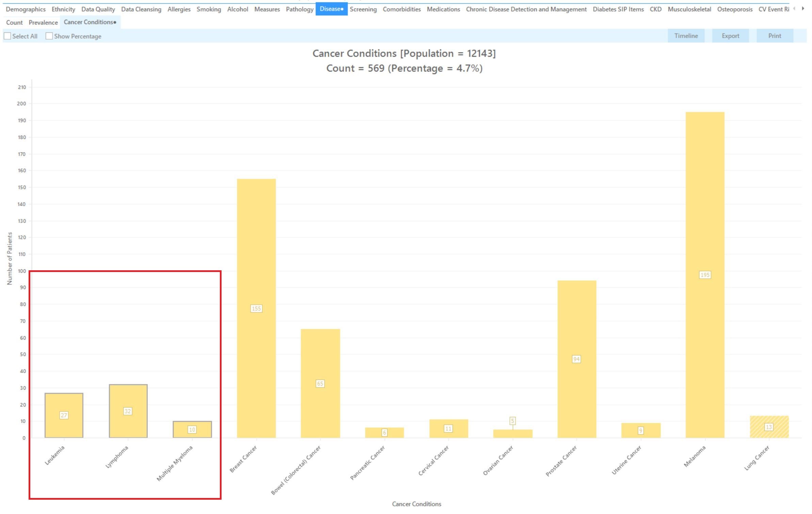Open the Data Quality tab
Viewport: 812px width, 514px height.
98,9
